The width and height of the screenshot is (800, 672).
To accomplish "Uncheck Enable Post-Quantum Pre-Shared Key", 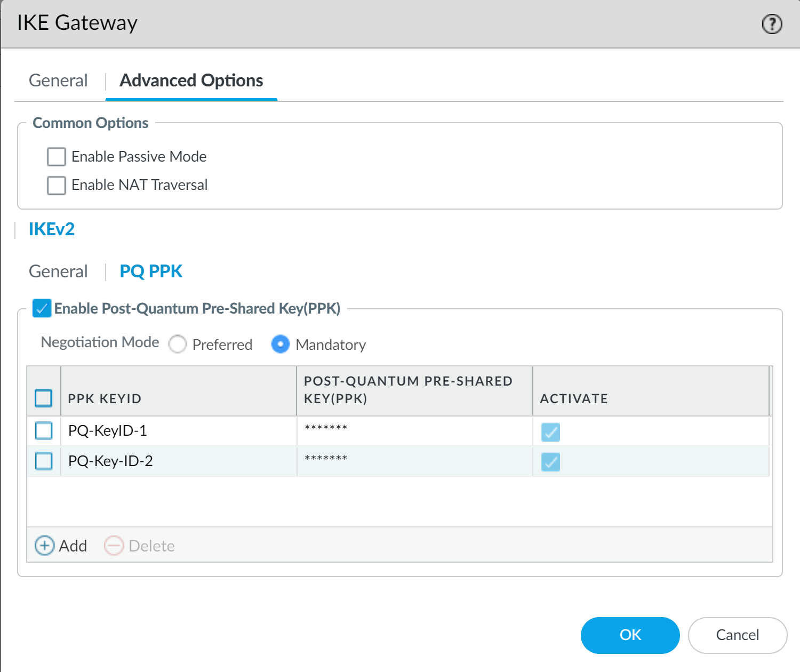I will [x=42, y=308].
